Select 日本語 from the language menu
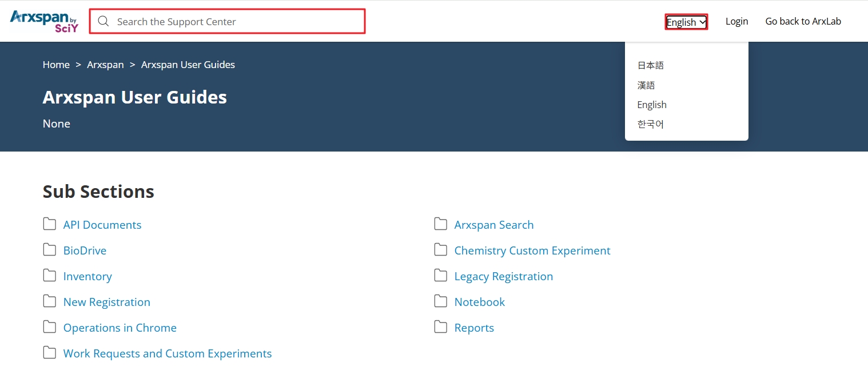This screenshot has height=378, width=868. point(651,66)
